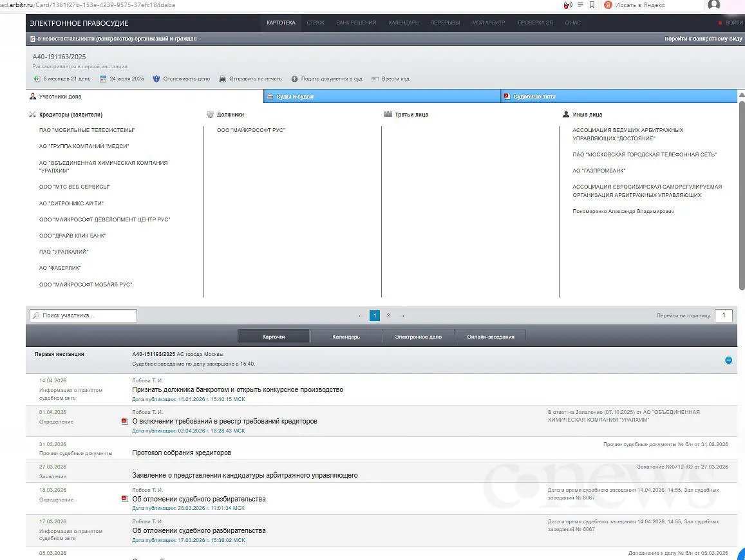Switch to the Судебные акты tab
Image resolution: width=745 pixels, height=560 pixels.
click(x=534, y=97)
